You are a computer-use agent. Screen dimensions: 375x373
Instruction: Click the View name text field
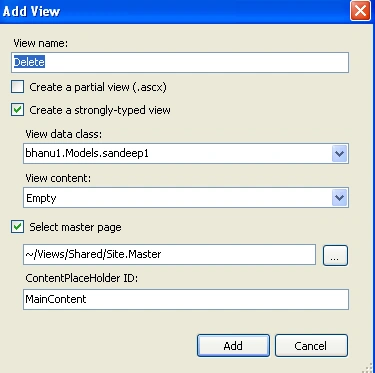[180, 62]
